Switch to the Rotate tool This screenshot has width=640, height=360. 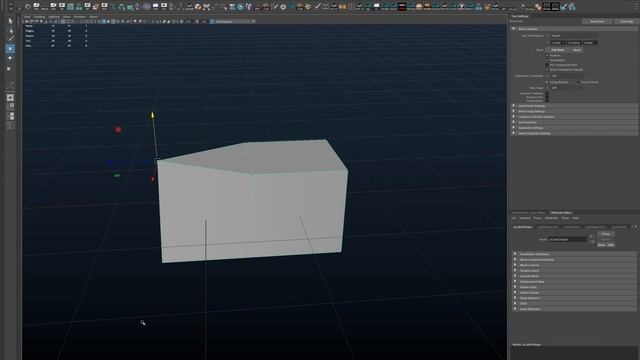[11, 58]
